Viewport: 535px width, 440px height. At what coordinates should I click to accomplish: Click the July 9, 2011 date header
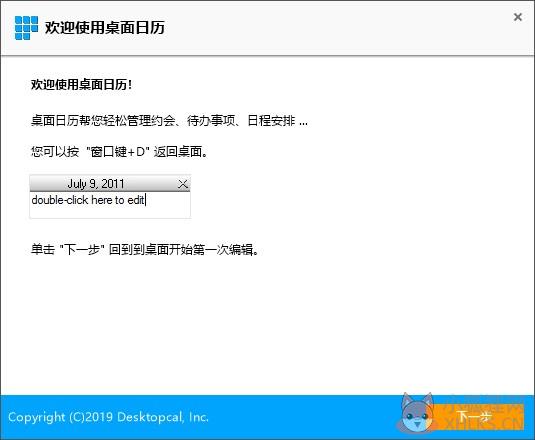96,184
